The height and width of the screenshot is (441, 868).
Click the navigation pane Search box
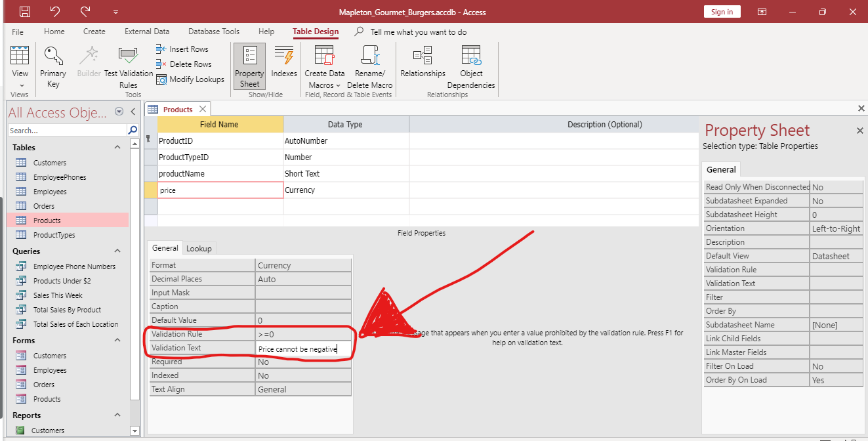67,130
